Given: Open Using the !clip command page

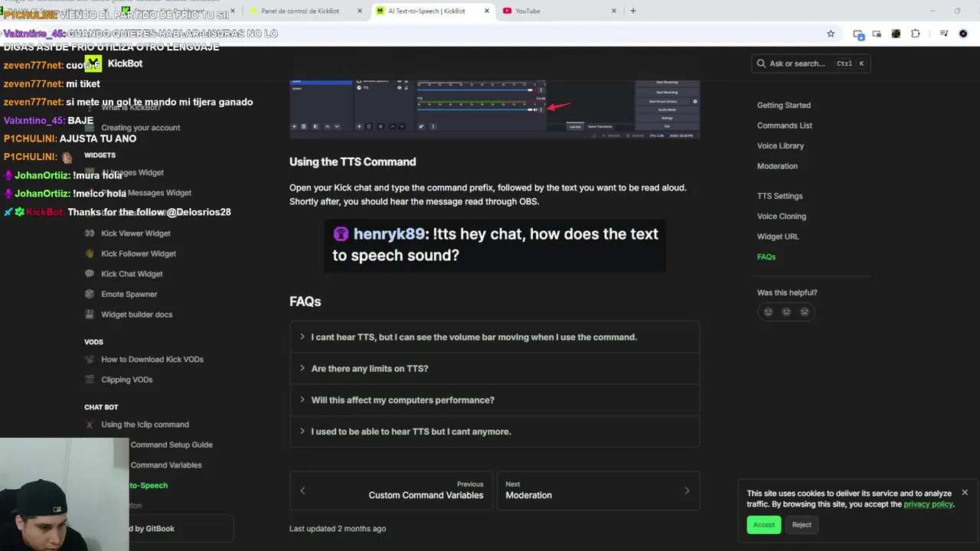Looking at the screenshot, I should pos(145,425).
